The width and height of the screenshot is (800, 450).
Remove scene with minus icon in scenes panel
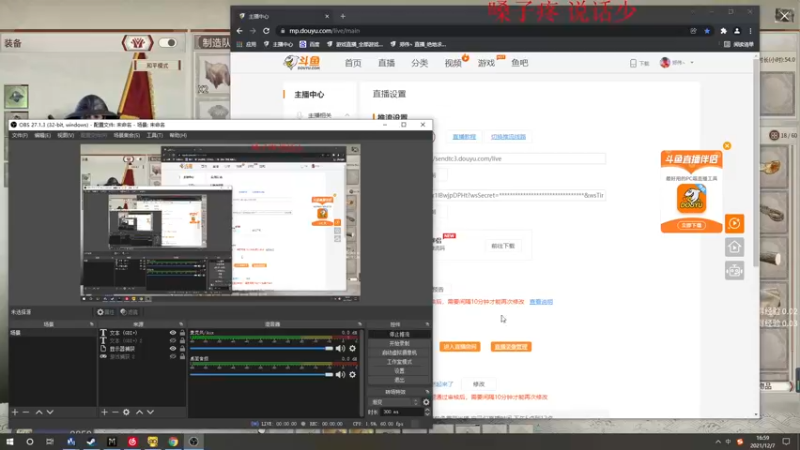pos(26,412)
